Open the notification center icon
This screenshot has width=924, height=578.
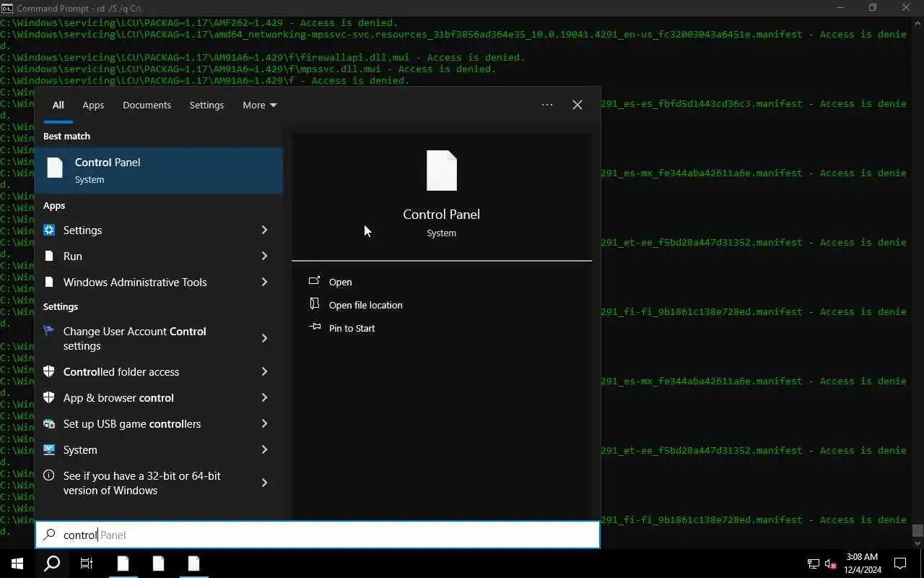pyautogui.click(x=900, y=564)
